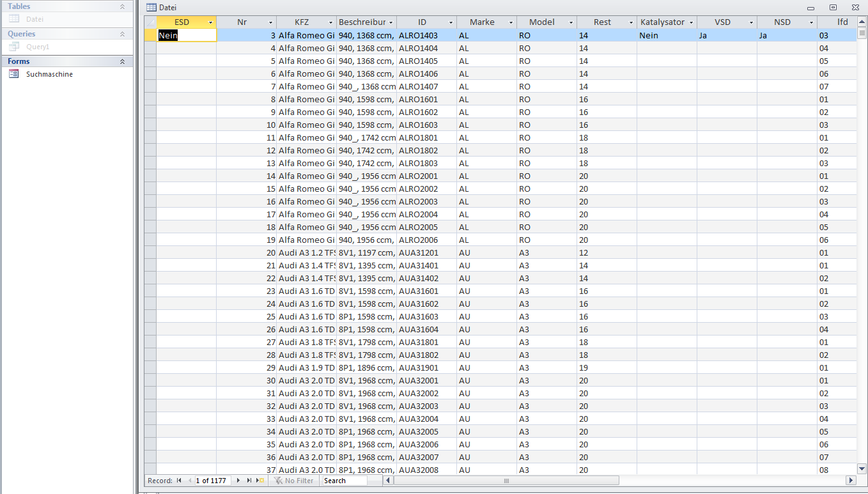868x494 pixels.
Task: Click the Search box in record navigator
Action: click(345, 481)
